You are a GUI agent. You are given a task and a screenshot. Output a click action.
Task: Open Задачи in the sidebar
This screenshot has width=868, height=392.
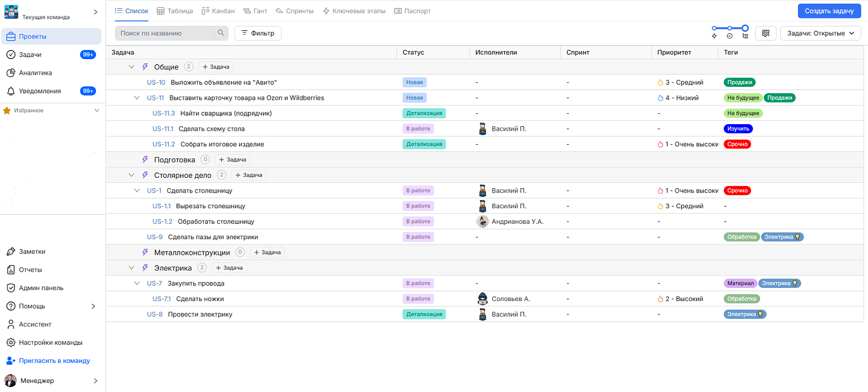tap(51, 55)
